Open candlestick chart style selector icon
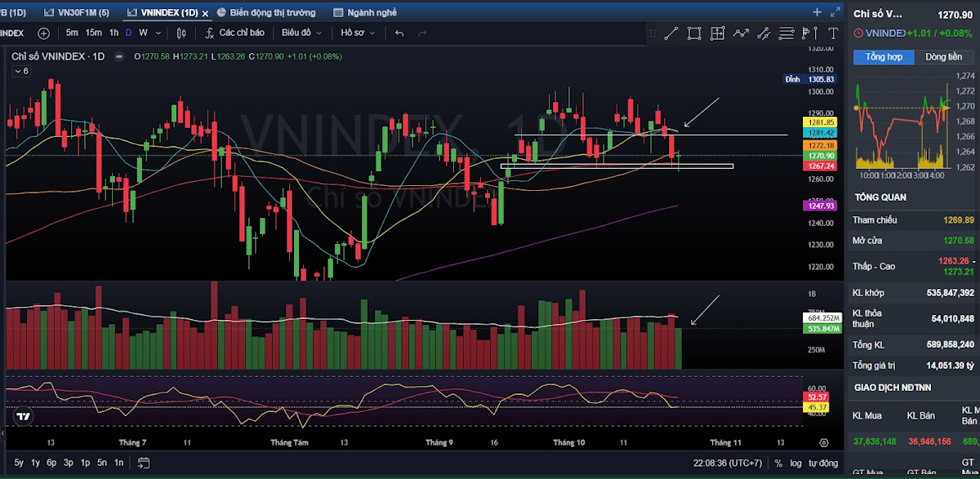The width and height of the screenshot is (980, 479). [x=181, y=33]
